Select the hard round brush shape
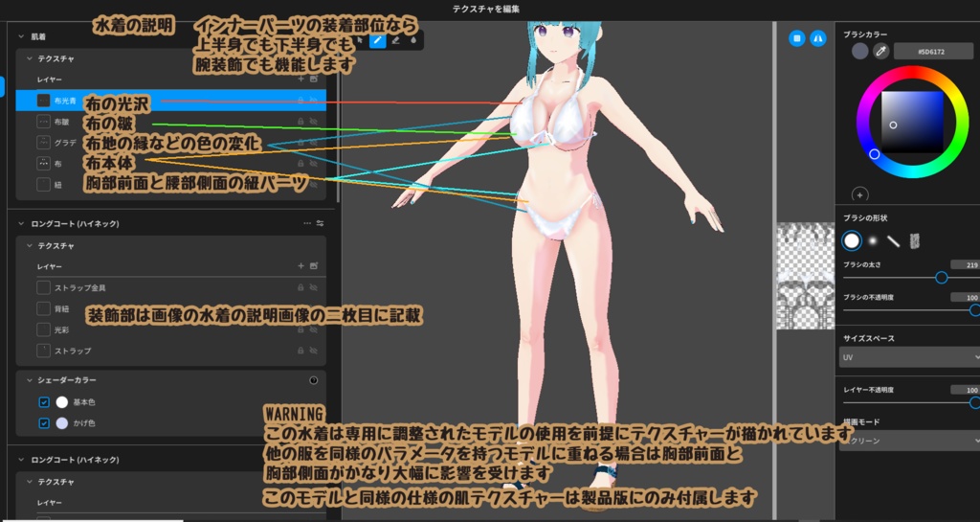Image resolution: width=980 pixels, height=522 pixels. (x=852, y=240)
